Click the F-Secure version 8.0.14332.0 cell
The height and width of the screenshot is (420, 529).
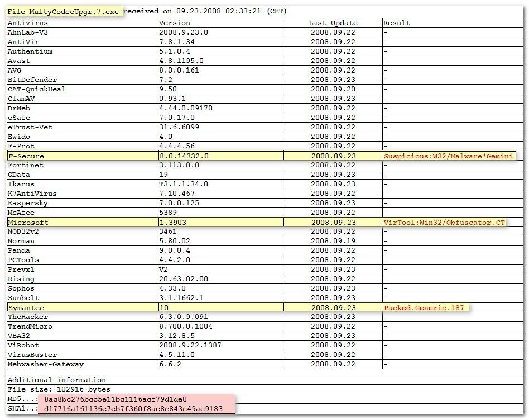click(184, 156)
